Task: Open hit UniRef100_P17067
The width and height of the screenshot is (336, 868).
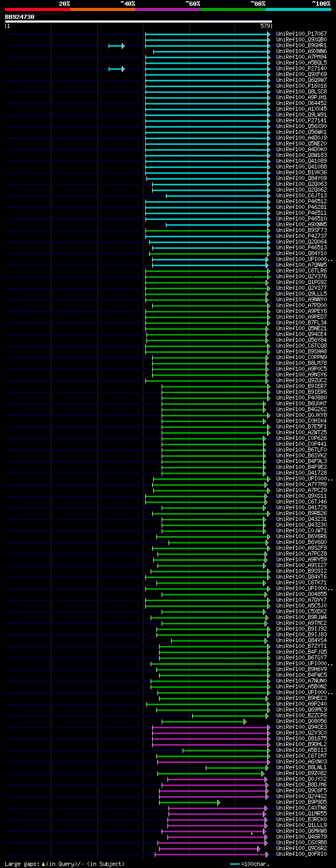Action: click(301, 34)
